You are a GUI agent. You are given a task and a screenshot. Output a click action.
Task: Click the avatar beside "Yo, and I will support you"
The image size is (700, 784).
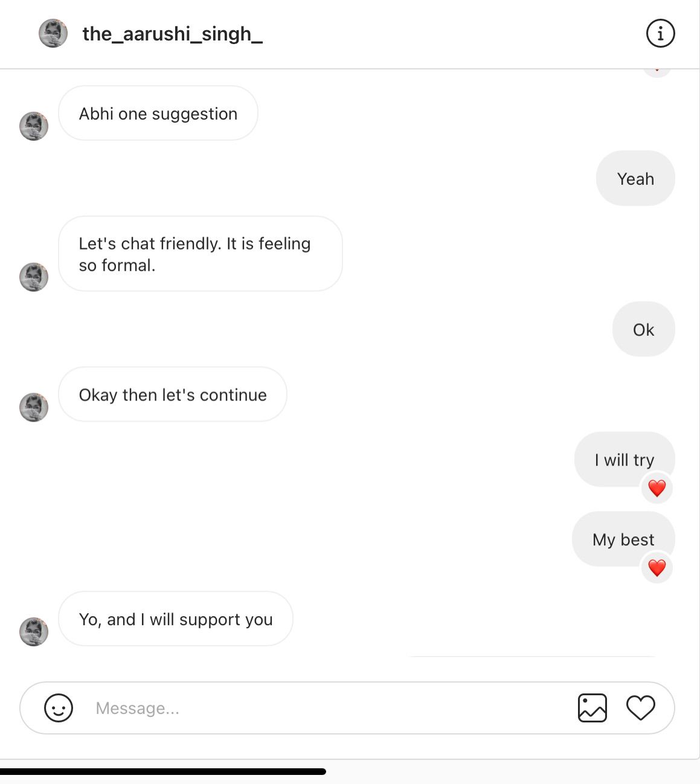[34, 632]
